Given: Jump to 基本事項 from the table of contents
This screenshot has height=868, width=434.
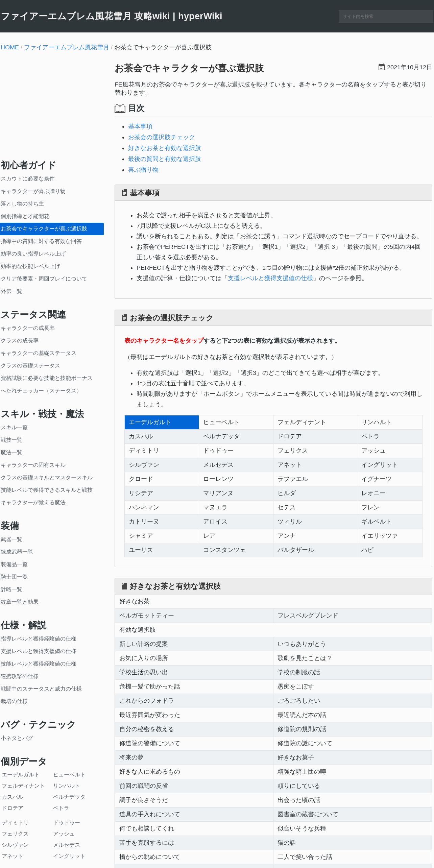Looking at the screenshot, I should [140, 126].
